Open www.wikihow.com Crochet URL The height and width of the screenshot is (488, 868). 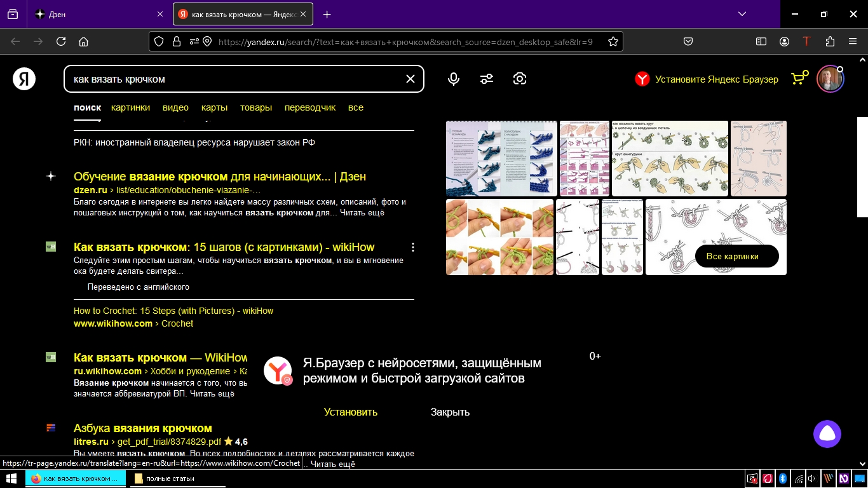pyautogui.click(x=133, y=323)
